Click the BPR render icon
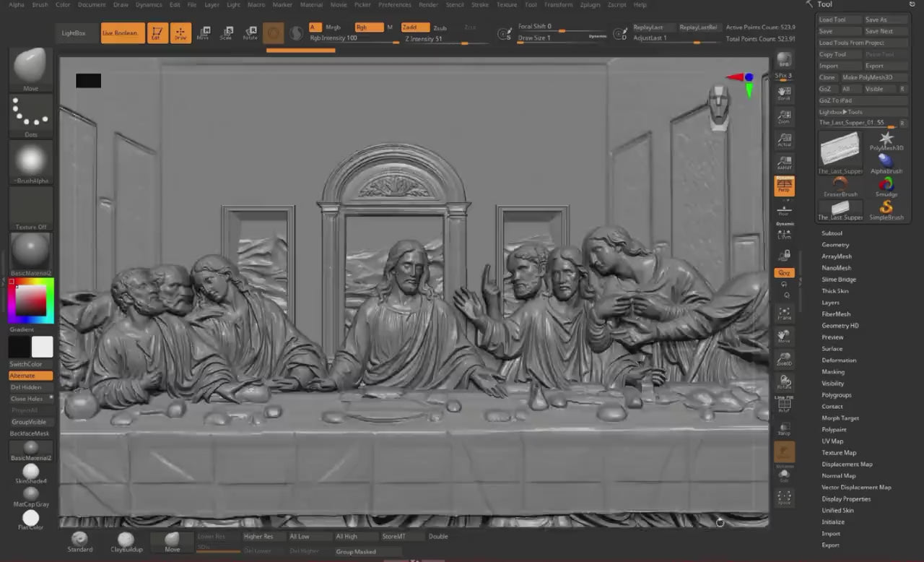Image resolution: width=924 pixels, height=562 pixels. [784, 60]
